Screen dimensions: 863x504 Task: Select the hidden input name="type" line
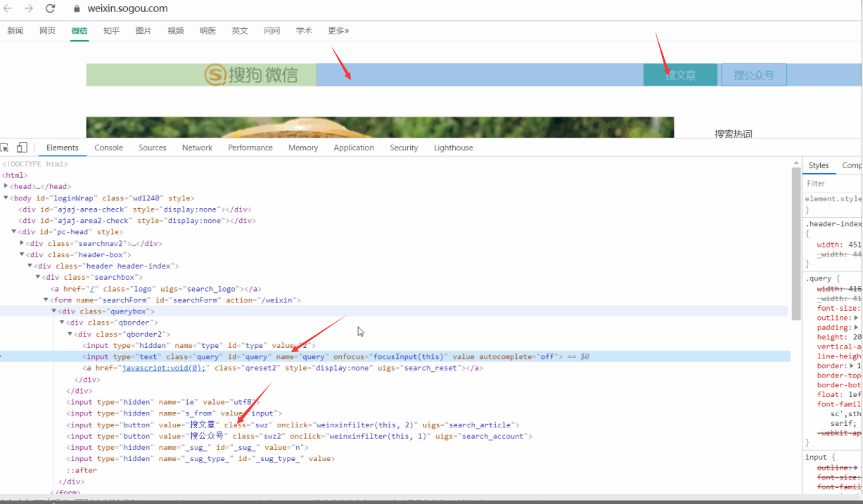[x=200, y=345]
